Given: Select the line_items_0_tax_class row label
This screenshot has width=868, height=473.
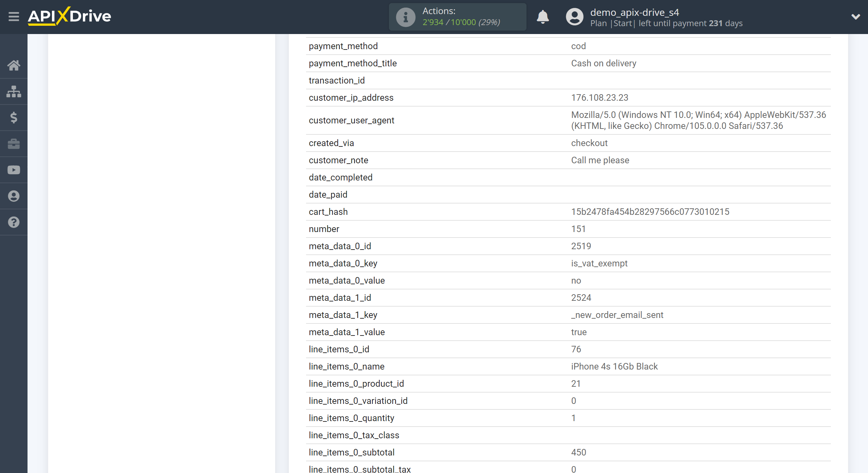Looking at the screenshot, I should point(354,435).
